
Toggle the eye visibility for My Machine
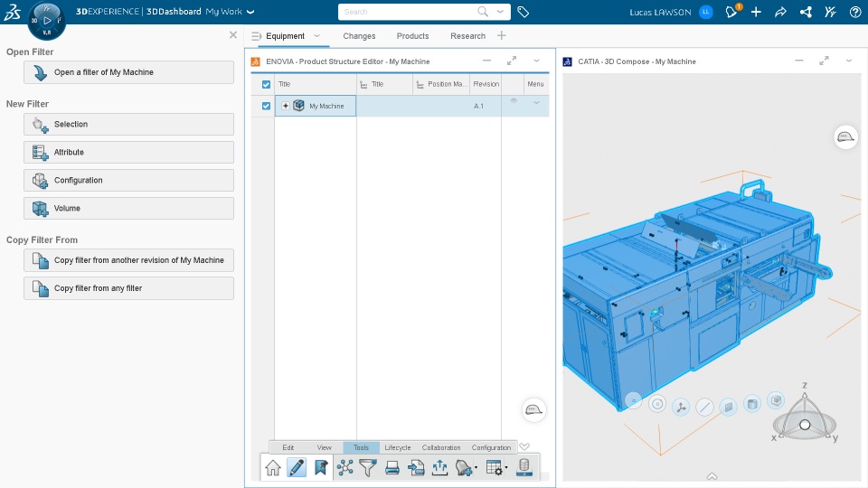click(514, 100)
